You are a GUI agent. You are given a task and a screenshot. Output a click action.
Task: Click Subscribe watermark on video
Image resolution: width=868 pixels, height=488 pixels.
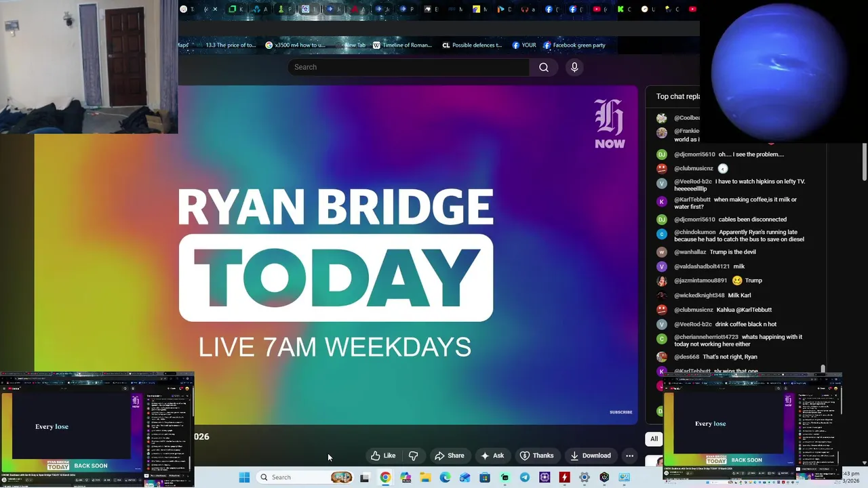[x=620, y=412]
